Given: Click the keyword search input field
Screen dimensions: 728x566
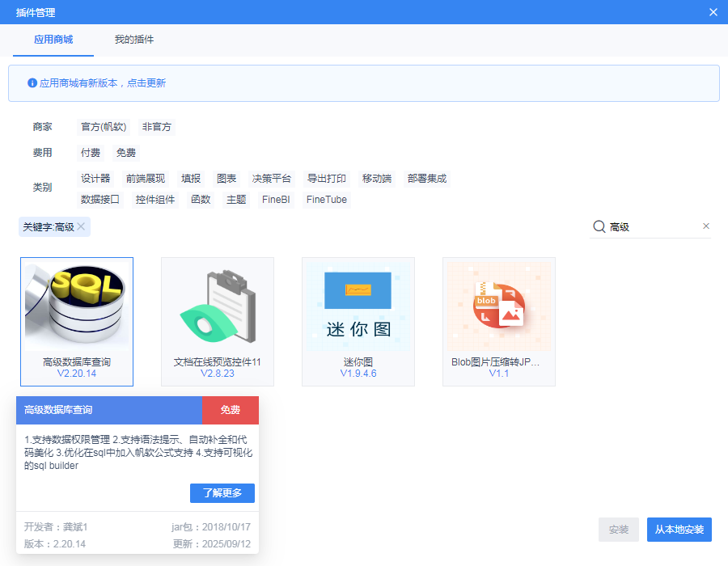Looking at the screenshot, I should (651, 227).
